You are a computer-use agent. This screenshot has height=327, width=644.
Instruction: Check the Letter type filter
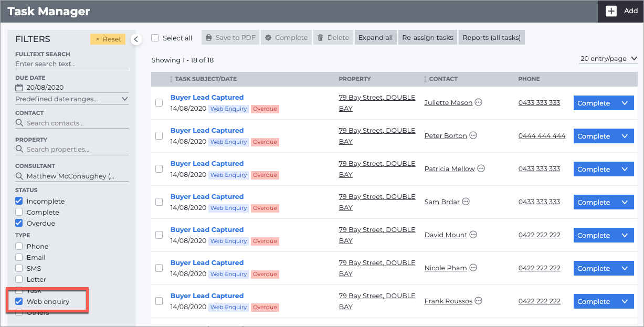tap(19, 279)
